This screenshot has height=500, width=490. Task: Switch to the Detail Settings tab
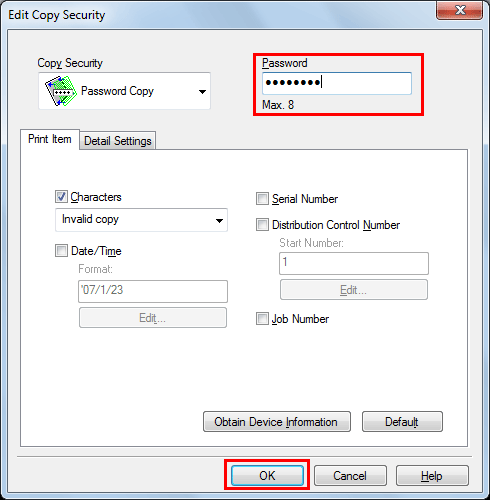pos(118,141)
